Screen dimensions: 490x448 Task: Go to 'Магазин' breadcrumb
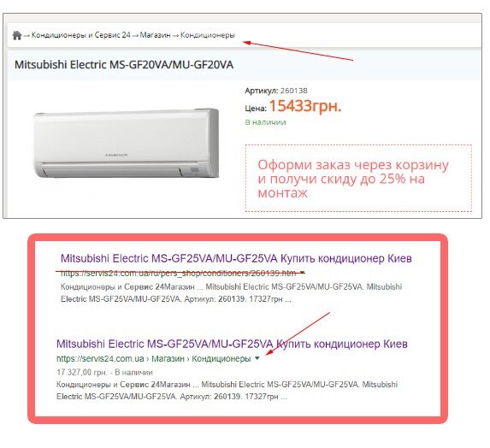[155, 35]
